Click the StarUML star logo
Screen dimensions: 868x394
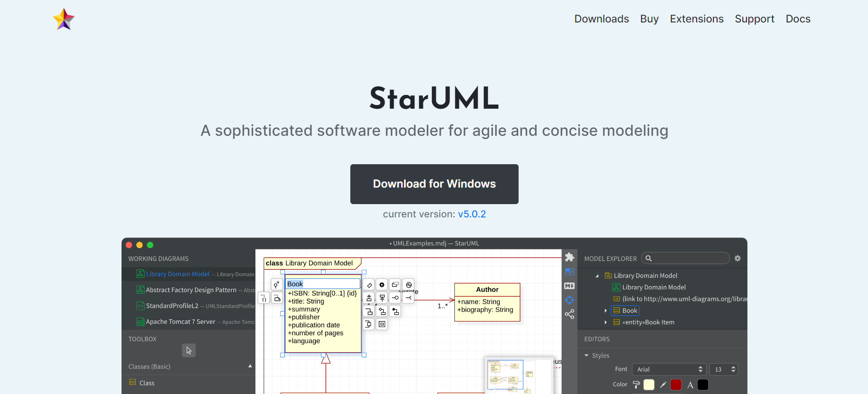tap(64, 19)
